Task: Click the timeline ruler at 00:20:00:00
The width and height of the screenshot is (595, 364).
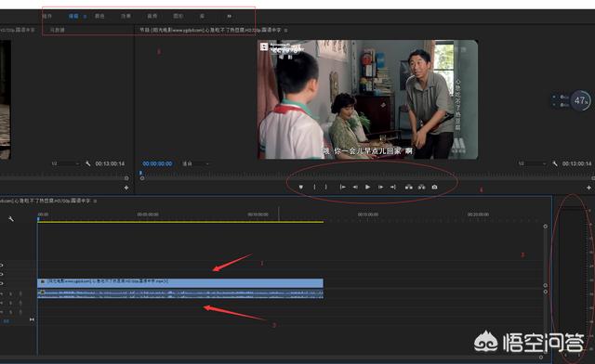Action: point(478,214)
